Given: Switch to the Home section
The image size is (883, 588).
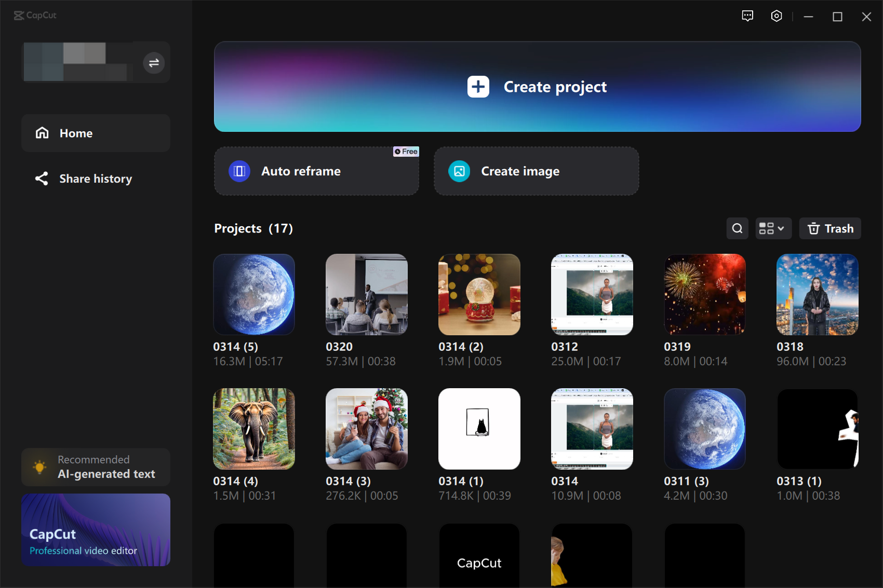Looking at the screenshot, I should (75, 133).
